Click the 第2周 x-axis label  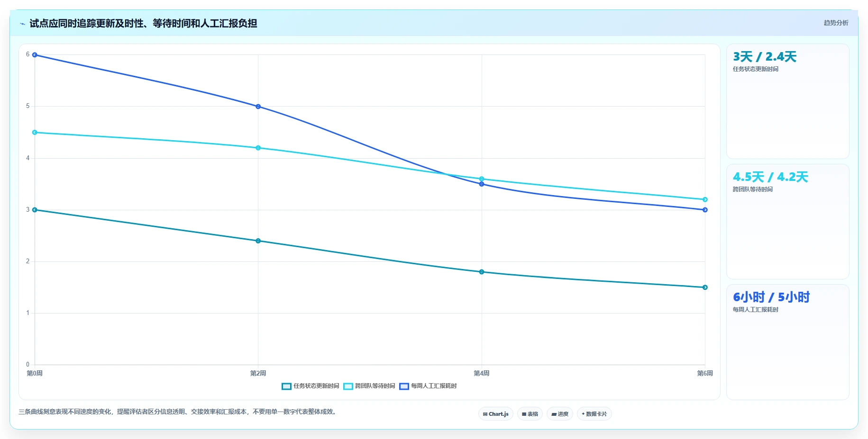[258, 373]
